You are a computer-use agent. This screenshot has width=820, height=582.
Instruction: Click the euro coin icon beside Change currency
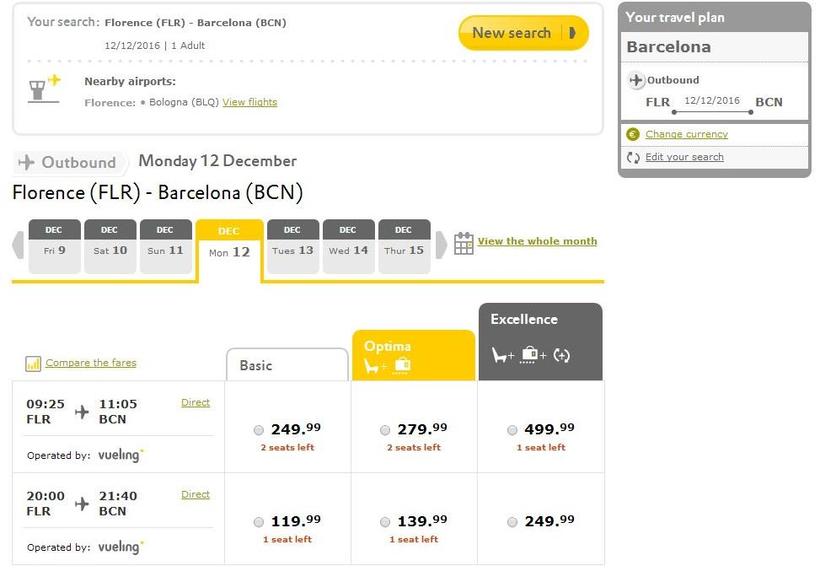632,135
